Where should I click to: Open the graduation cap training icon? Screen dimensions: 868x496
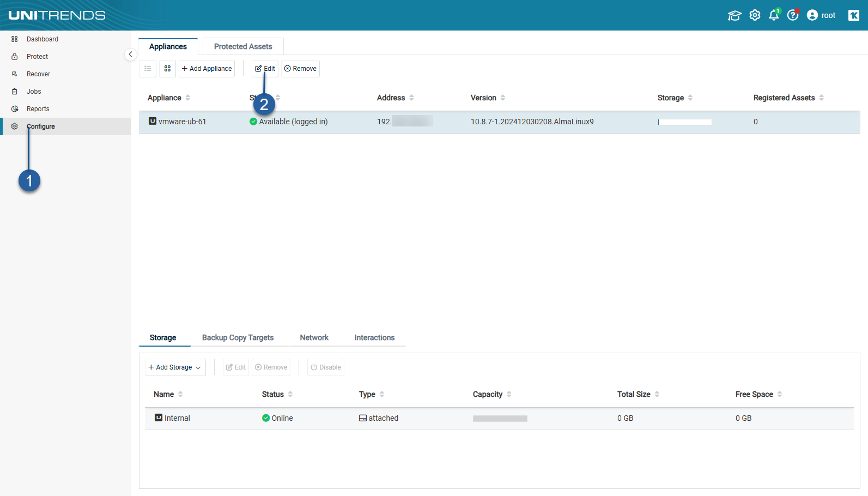point(735,15)
